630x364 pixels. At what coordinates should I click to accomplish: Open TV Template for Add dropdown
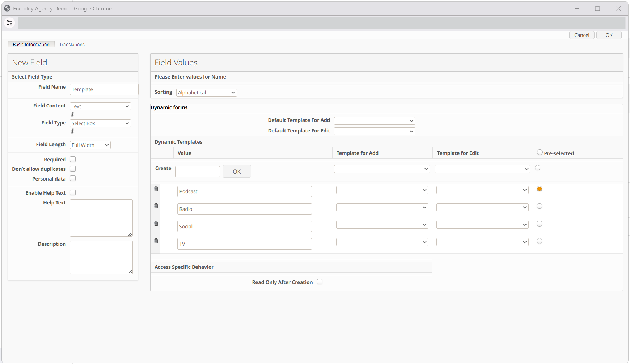coord(382,242)
